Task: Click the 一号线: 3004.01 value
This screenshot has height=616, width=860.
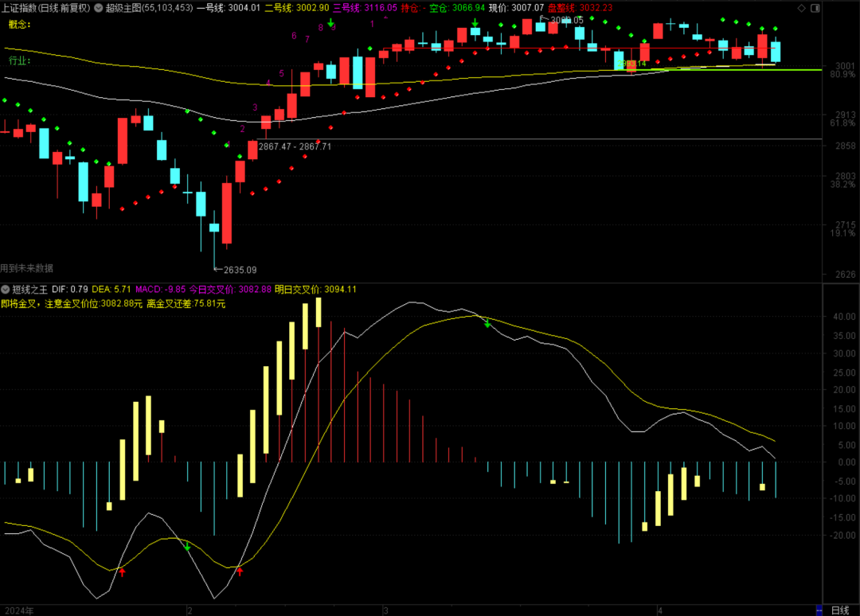Action: [x=229, y=8]
